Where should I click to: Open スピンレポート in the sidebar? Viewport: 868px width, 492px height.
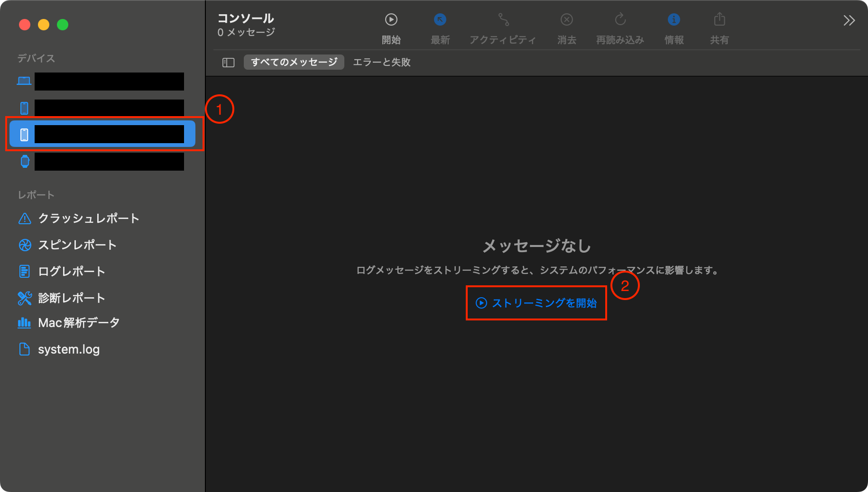point(77,245)
